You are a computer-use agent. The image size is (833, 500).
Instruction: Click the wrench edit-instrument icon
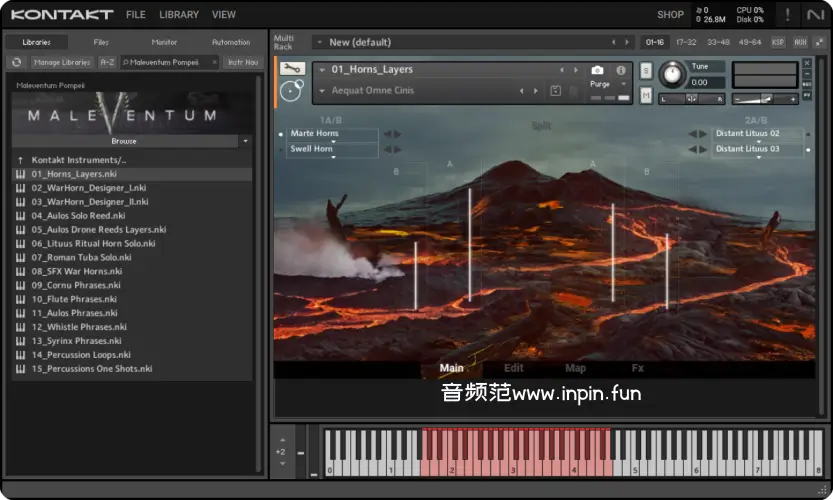292,69
